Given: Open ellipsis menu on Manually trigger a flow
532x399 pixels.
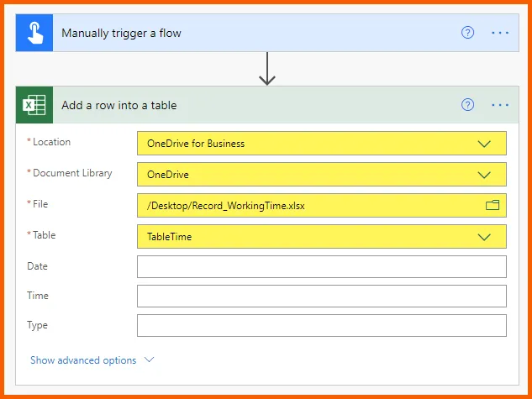Looking at the screenshot, I should [500, 33].
